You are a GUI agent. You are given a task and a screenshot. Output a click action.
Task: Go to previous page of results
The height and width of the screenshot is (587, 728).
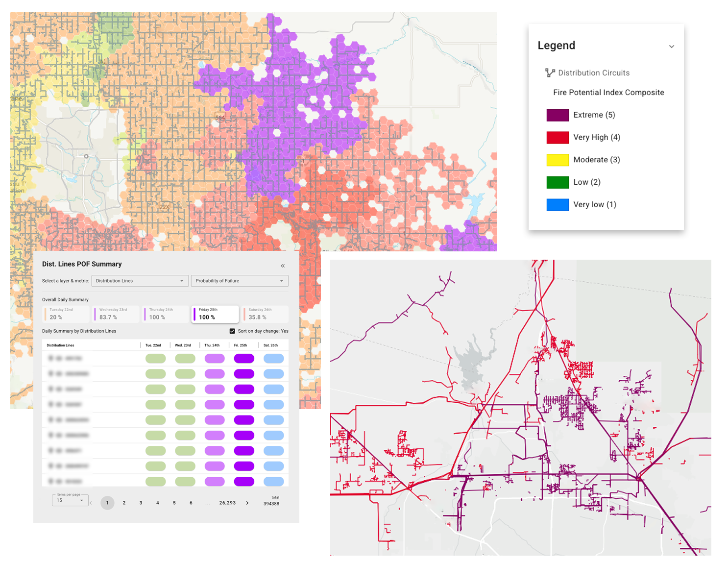pyautogui.click(x=91, y=503)
